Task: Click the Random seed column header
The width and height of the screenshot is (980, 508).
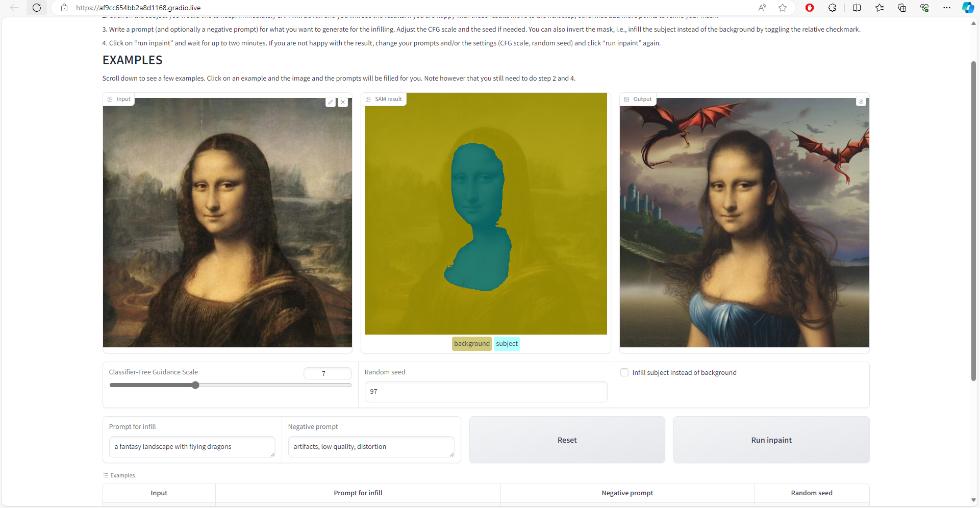Action: pos(812,493)
